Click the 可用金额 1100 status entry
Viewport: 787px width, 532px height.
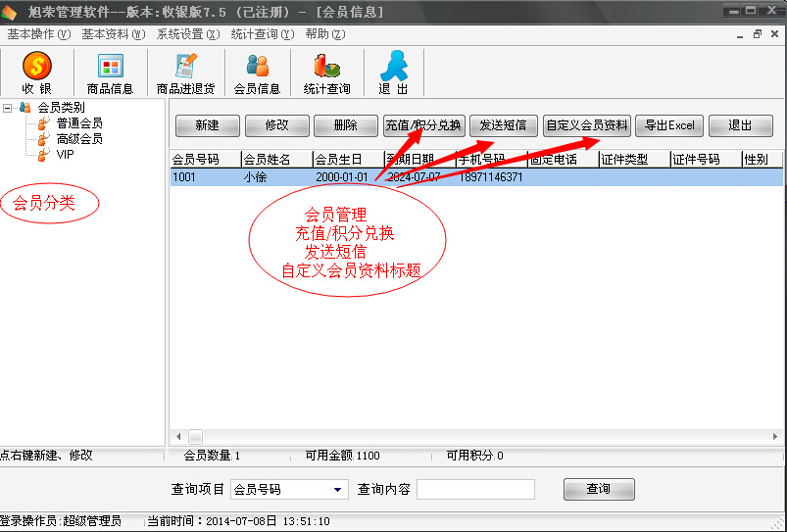(x=342, y=456)
